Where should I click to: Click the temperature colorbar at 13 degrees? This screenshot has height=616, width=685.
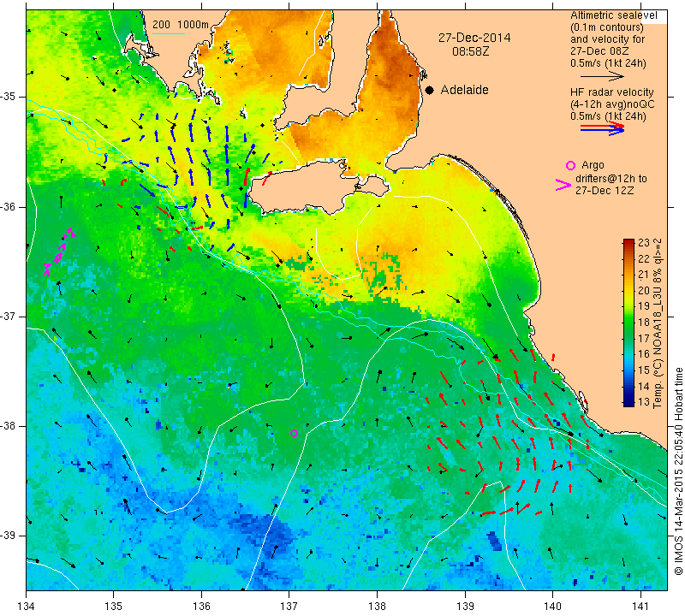[x=628, y=403]
